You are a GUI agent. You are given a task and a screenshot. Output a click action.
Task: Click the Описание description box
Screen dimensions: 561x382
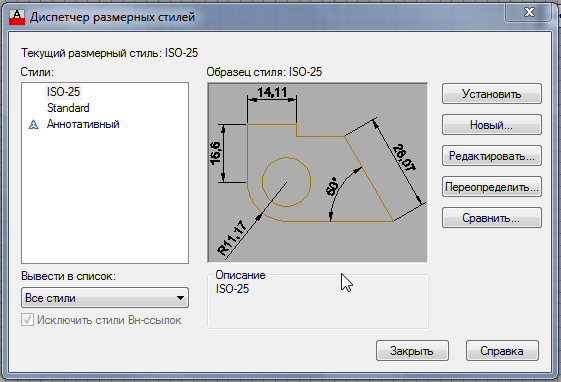pos(317,302)
